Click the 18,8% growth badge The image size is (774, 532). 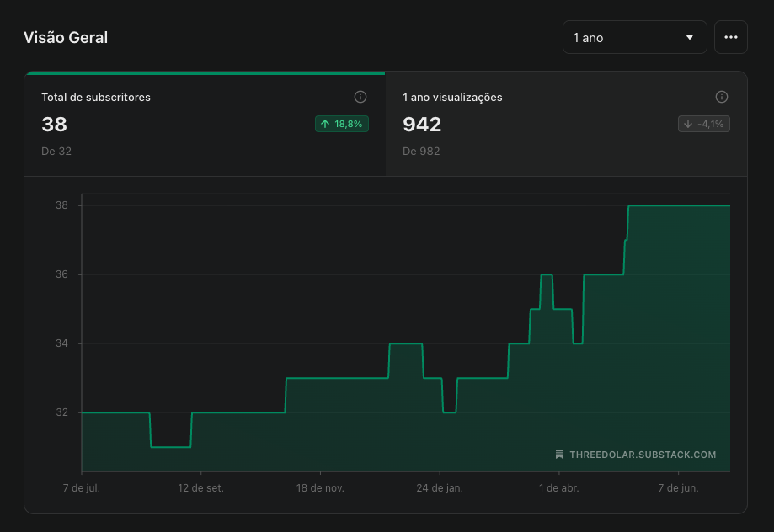pos(342,124)
